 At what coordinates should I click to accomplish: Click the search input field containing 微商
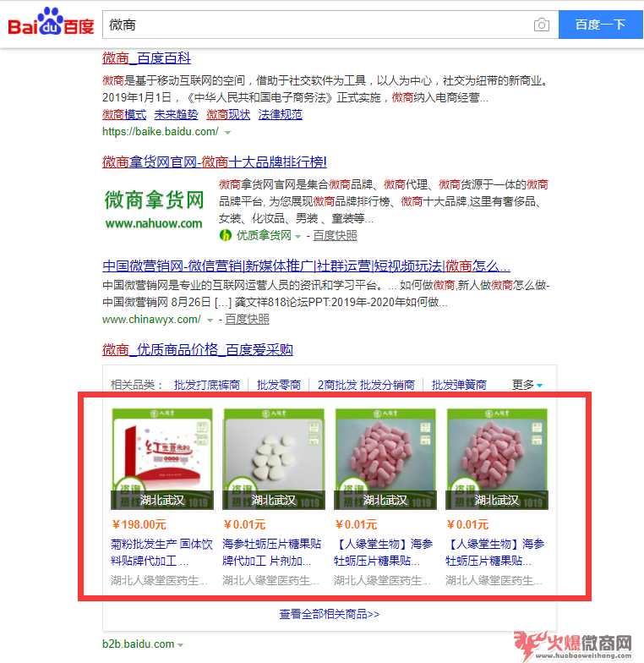(317, 25)
